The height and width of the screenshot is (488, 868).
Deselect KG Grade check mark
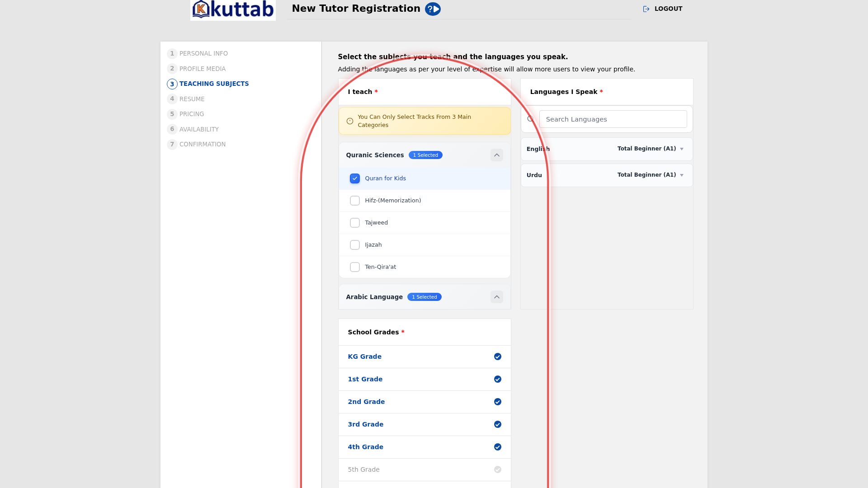498,357
